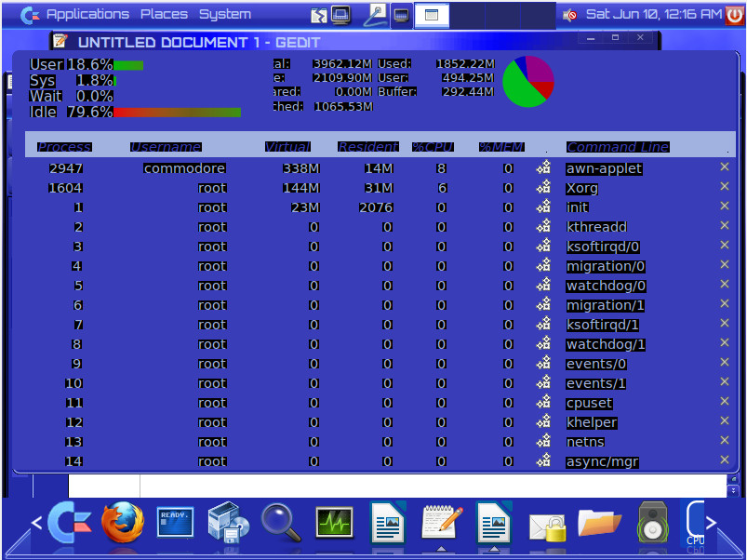Click the READY terminal dock icon

[x=175, y=522]
